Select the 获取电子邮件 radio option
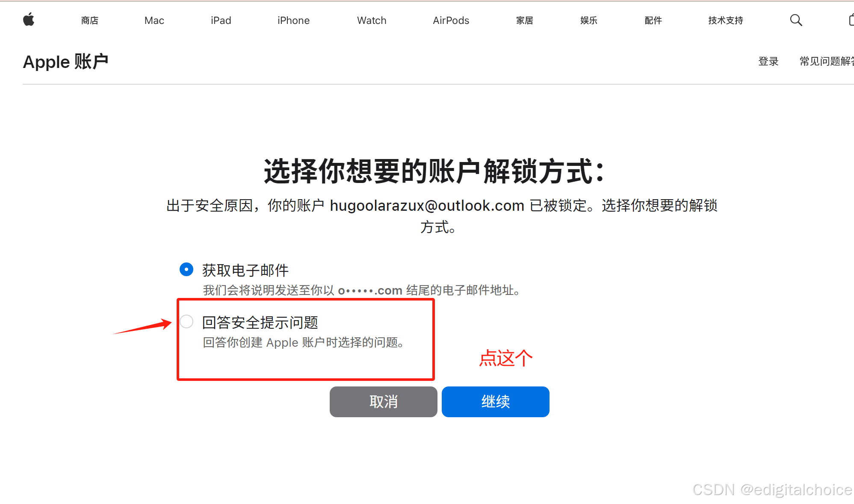The image size is (854, 504). (x=186, y=269)
